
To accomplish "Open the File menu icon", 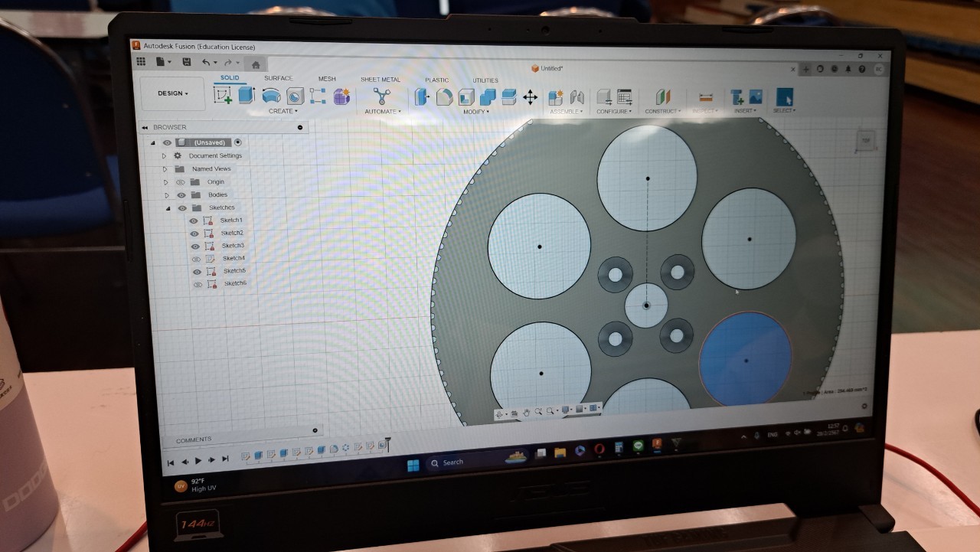I will (x=162, y=62).
